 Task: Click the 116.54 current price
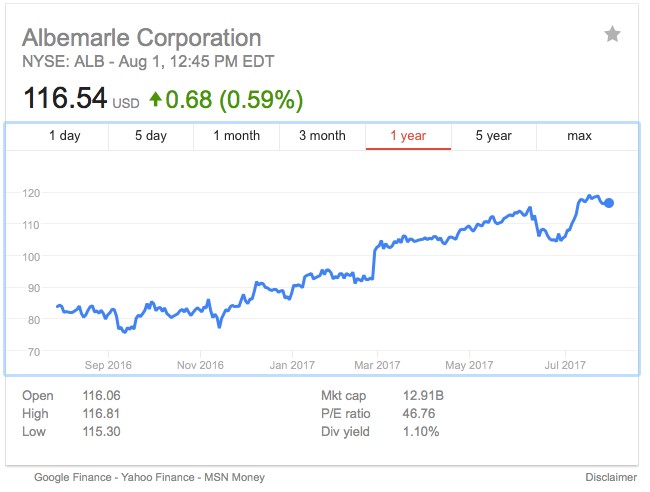pos(64,99)
